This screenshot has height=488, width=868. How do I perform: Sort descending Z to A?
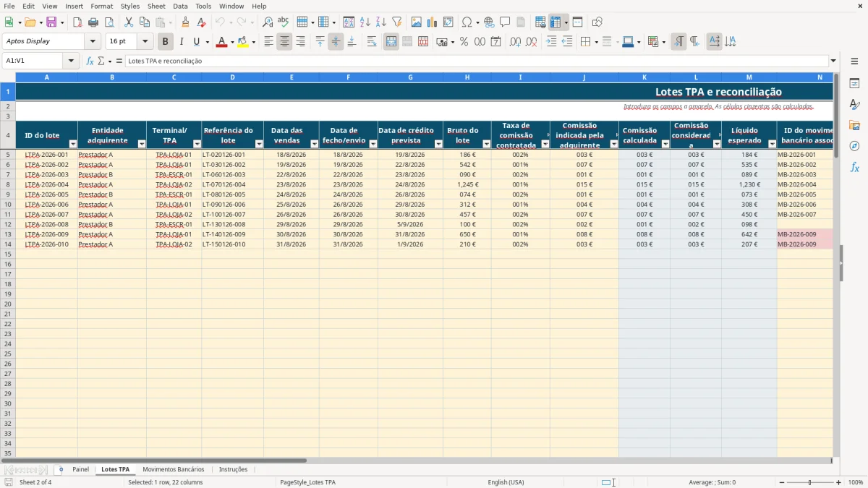pyautogui.click(x=381, y=22)
